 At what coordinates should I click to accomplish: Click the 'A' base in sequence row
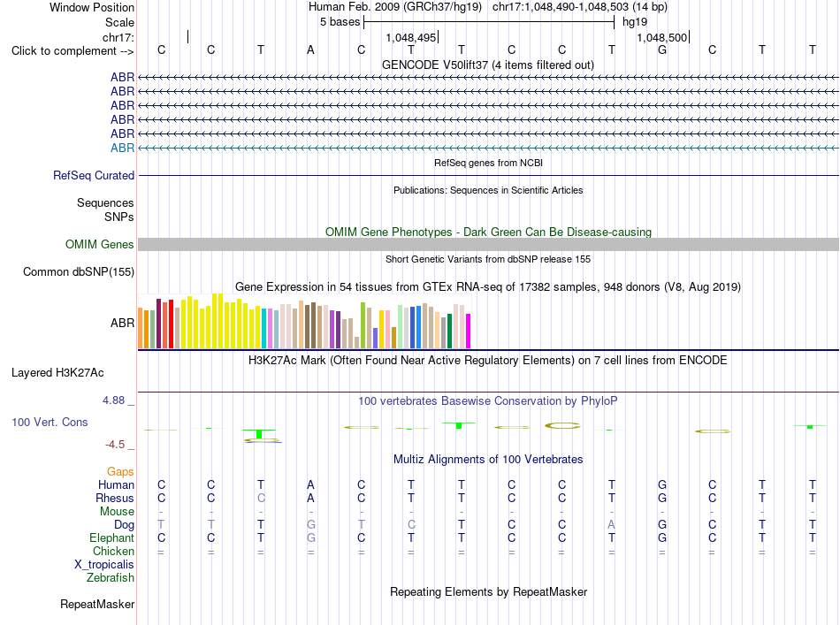coord(310,50)
